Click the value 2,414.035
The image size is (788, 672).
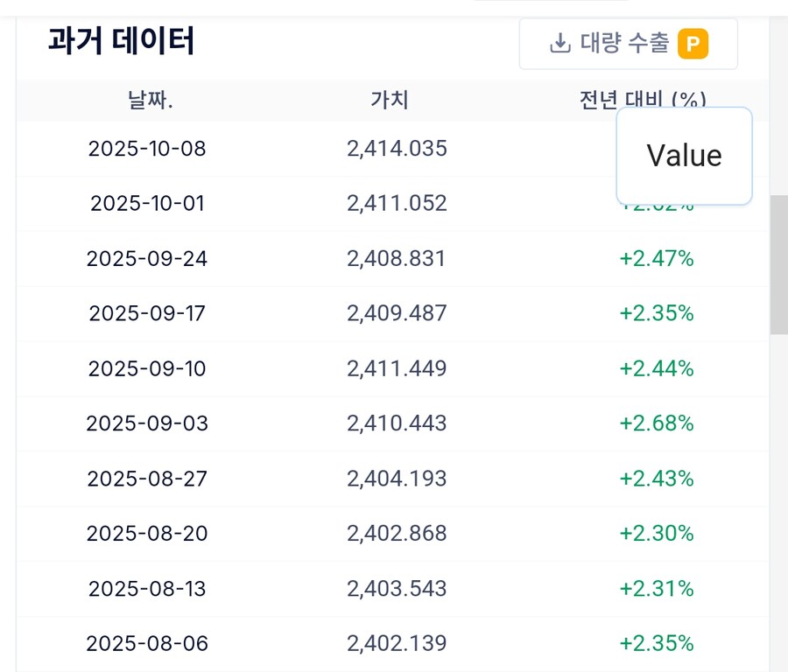(397, 149)
